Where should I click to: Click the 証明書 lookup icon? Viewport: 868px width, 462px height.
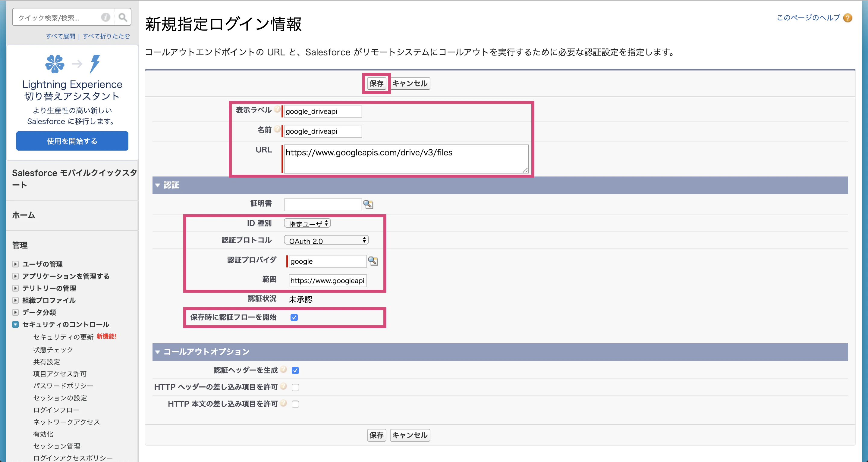coord(368,204)
